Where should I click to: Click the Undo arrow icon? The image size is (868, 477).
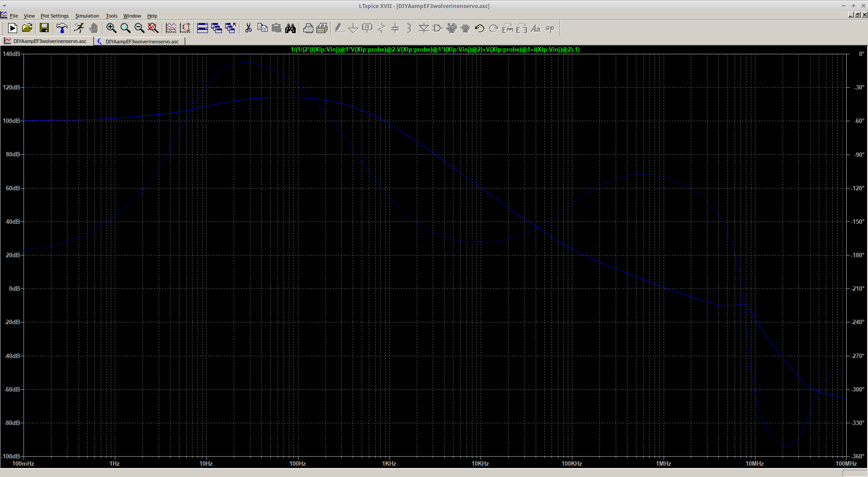click(x=479, y=28)
